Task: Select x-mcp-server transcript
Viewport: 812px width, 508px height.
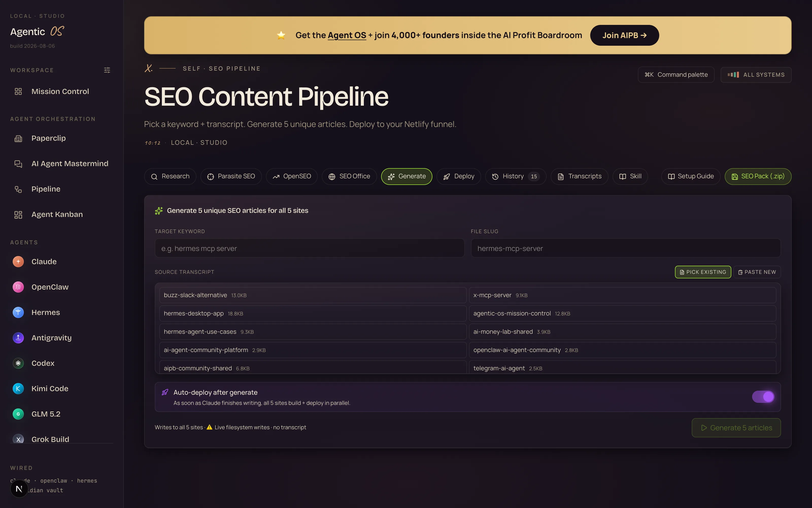Action: (622, 295)
